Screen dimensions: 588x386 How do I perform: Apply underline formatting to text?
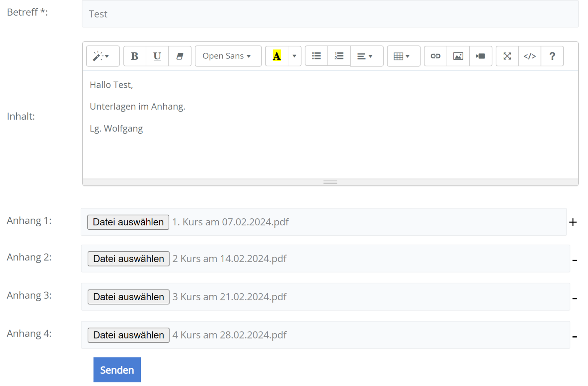point(157,56)
